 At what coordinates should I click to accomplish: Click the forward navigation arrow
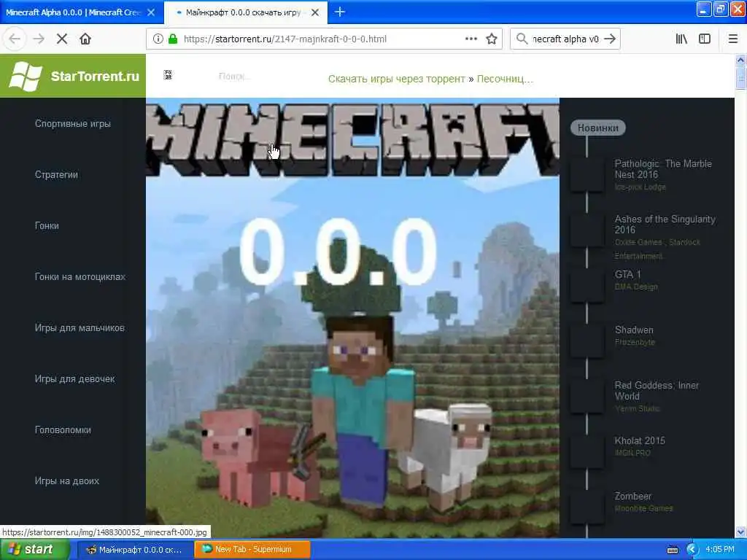(39, 39)
